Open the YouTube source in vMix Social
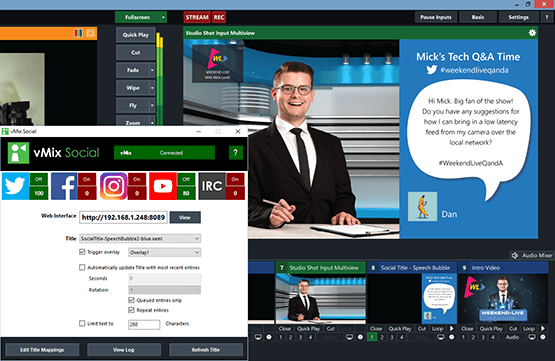This screenshot has height=361, width=555. click(x=163, y=186)
